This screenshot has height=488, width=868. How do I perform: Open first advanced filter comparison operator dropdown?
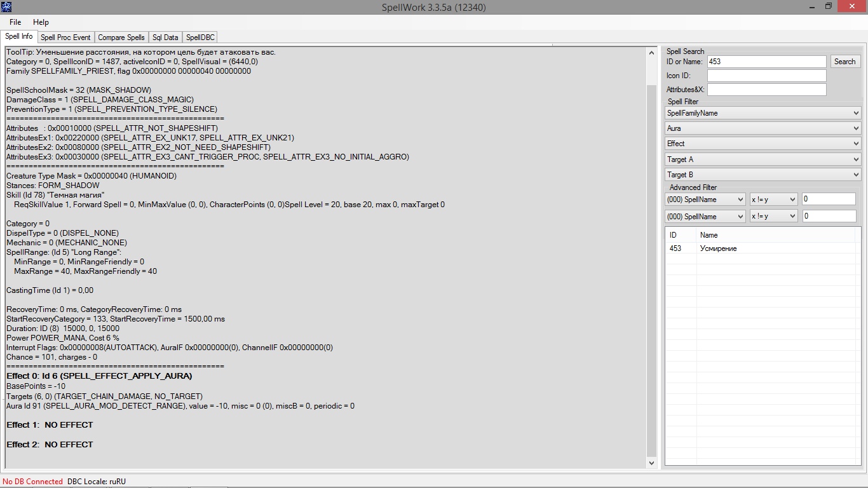773,200
